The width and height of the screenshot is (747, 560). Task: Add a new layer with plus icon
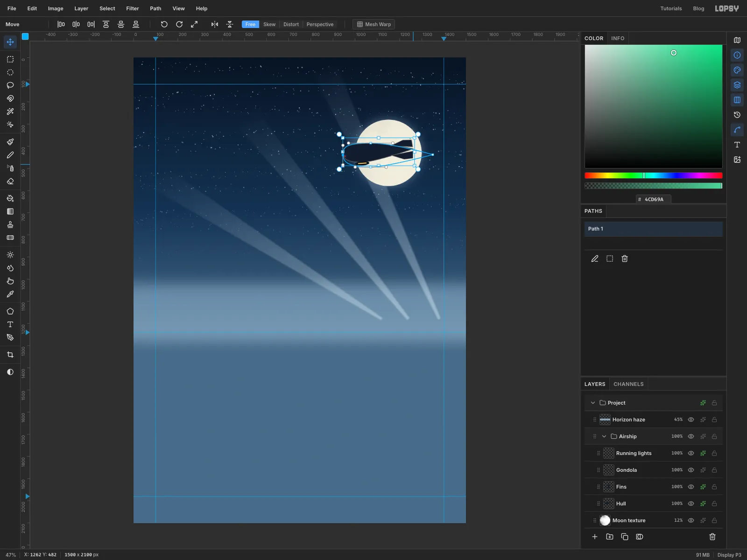pyautogui.click(x=595, y=537)
